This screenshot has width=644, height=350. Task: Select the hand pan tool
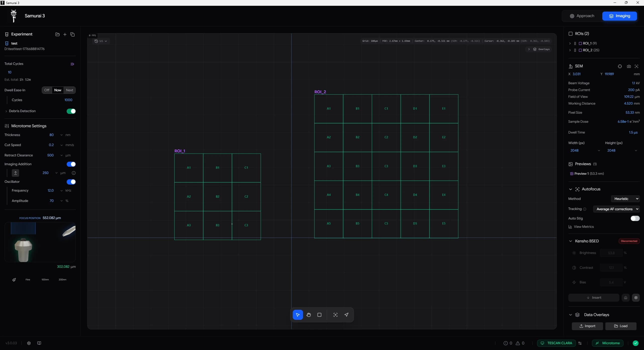pyautogui.click(x=309, y=315)
